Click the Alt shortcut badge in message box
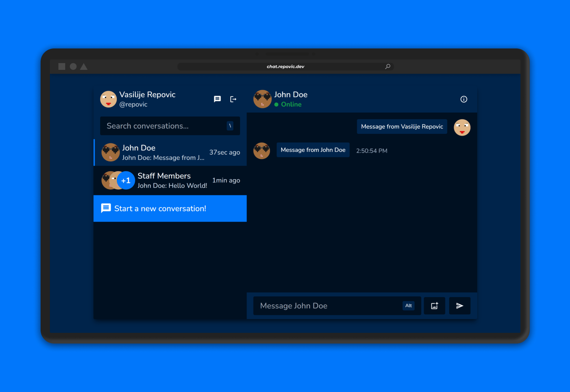 (409, 306)
